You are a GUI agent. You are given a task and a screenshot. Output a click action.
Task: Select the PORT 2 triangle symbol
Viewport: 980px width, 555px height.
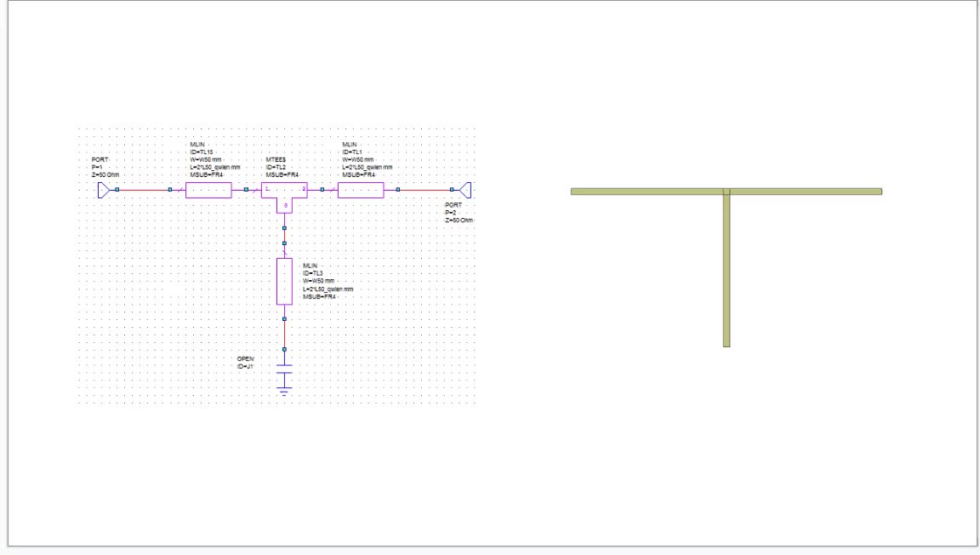click(x=465, y=190)
